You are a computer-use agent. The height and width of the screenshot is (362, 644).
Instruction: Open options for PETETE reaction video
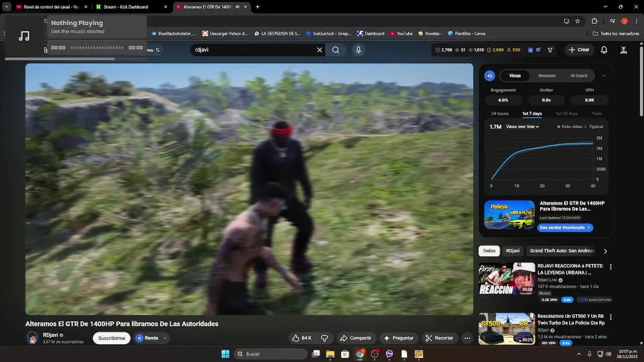tap(611, 267)
